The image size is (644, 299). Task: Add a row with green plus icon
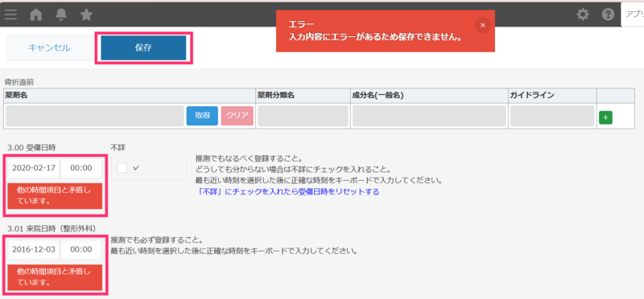(x=605, y=117)
